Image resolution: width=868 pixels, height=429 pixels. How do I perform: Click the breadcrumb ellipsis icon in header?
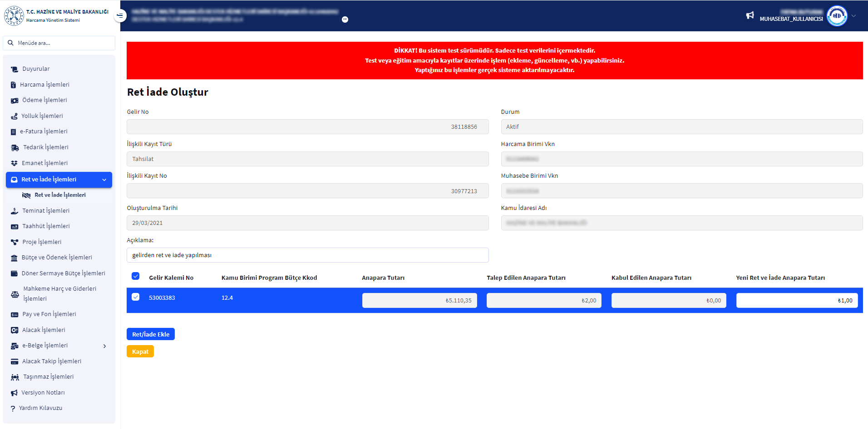[x=345, y=19]
